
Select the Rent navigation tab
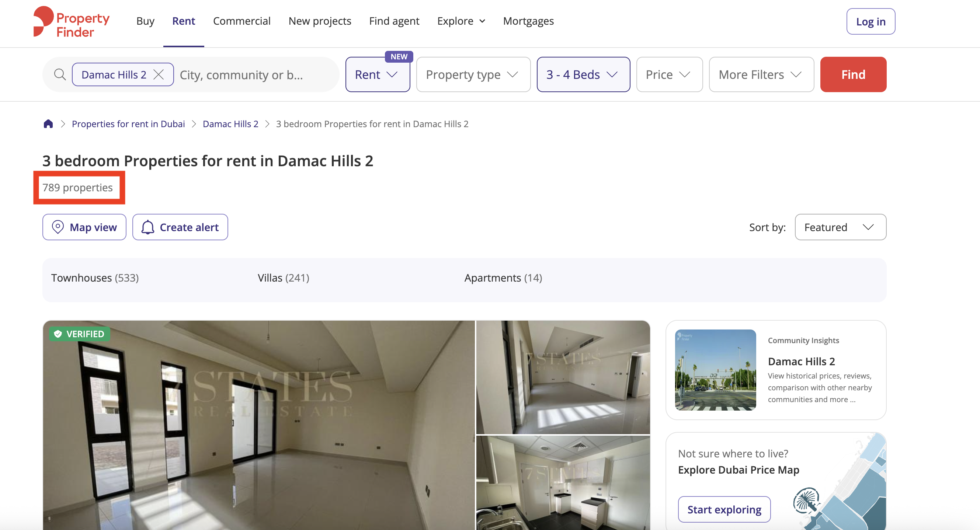183,21
